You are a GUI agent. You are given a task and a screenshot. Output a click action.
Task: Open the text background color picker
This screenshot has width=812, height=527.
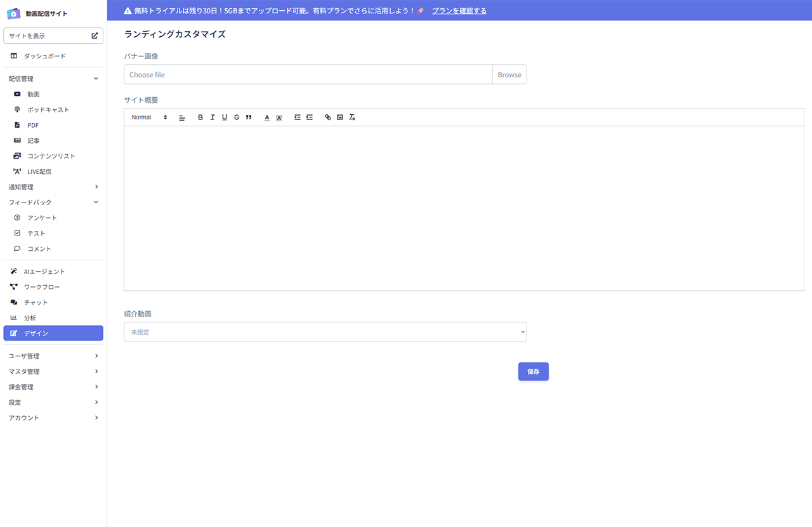tap(279, 117)
